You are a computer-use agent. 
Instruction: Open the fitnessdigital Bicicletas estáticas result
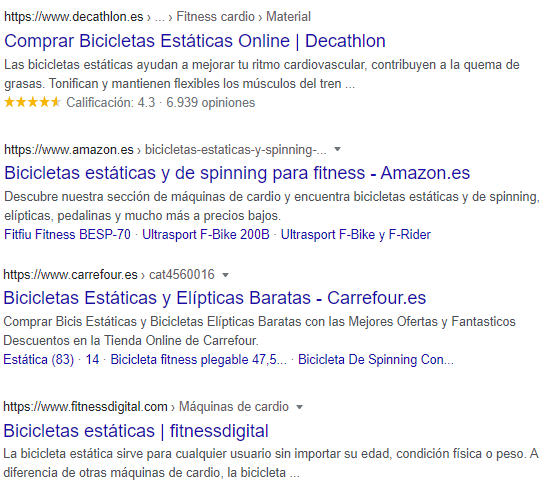pyautogui.click(x=136, y=431)
